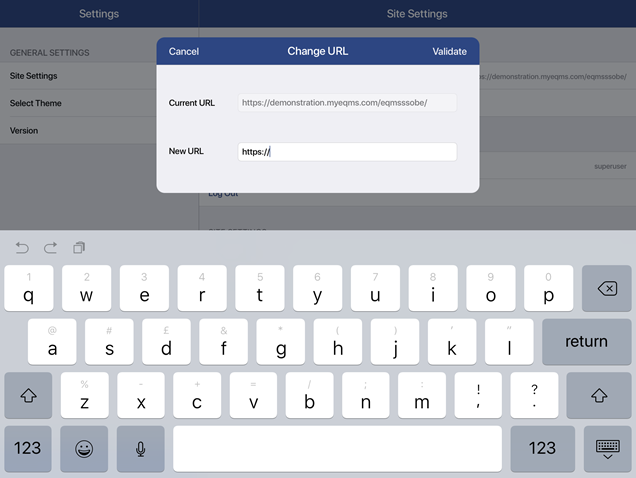Tap the redo arrow on keyboard toolbar

pos(50,248)
